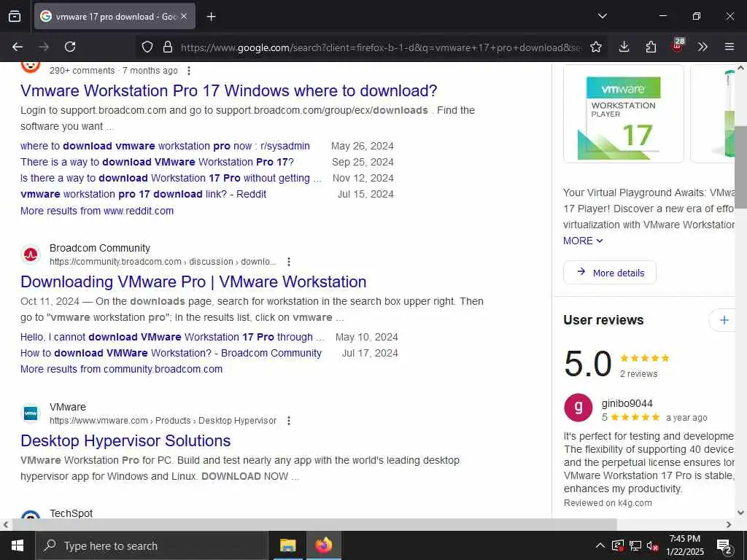Show more results from community.broadcom.com
This screenshot has height=560, width=747.
coord(121,369)
